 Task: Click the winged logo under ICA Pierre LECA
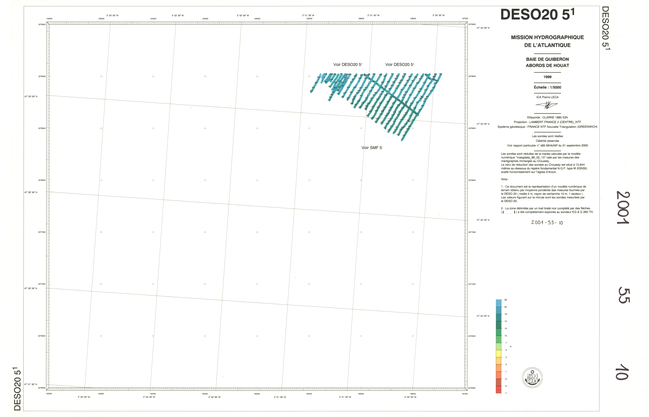(547, 107)
